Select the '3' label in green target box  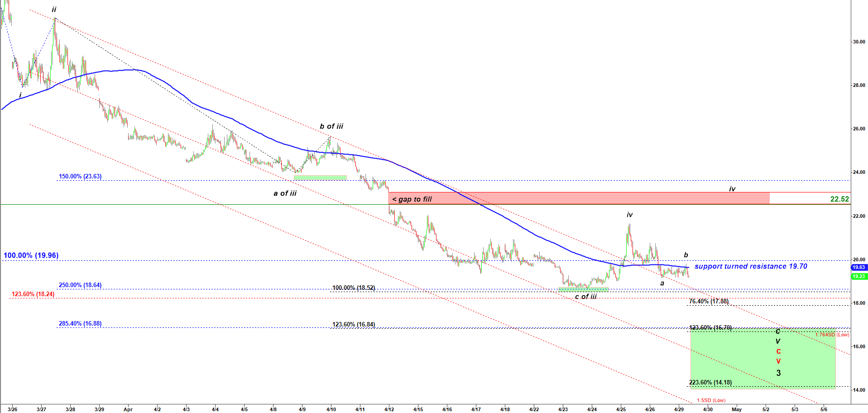[778, 373]
